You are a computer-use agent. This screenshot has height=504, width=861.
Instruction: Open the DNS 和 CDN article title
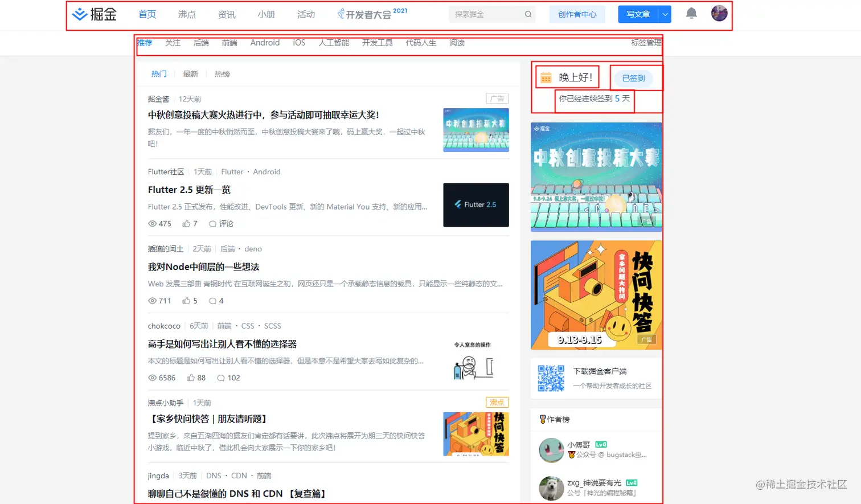(238, 494)
